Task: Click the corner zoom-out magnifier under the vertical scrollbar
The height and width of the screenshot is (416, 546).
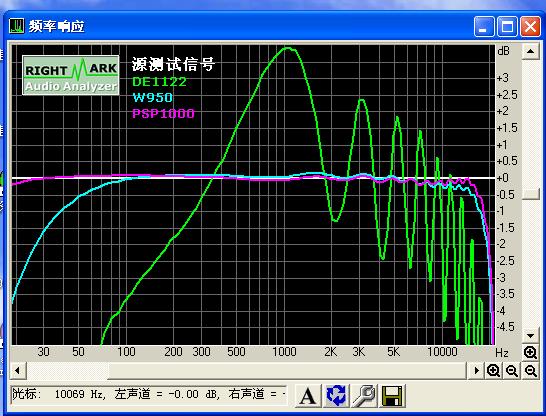Action: 530,370
